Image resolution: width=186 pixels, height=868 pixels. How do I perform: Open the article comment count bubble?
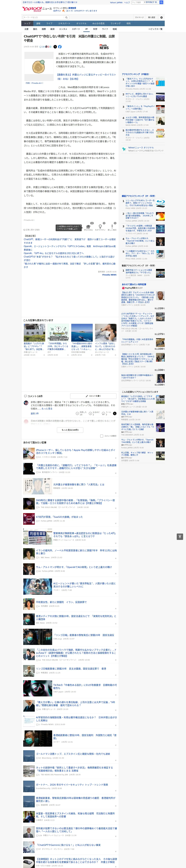click(42, 47)
